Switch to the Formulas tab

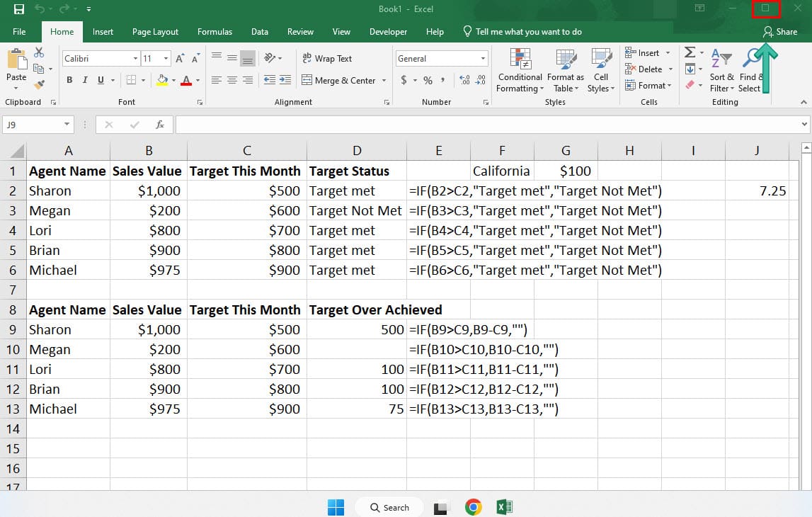click(x=215, y=32)
